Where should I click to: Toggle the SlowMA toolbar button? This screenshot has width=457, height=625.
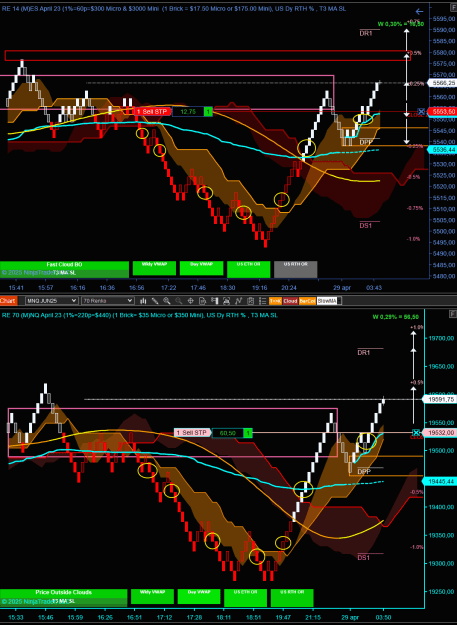click(x=329, y=301)
